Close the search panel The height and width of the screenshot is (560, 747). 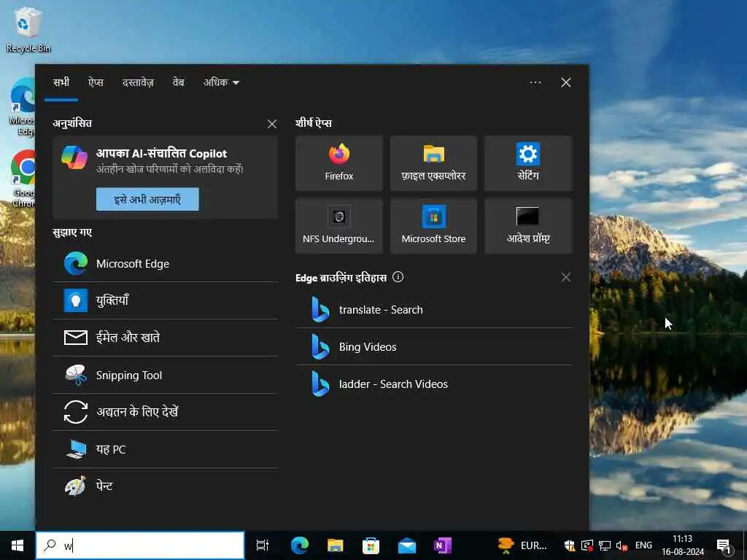click(x=566, y=83)
